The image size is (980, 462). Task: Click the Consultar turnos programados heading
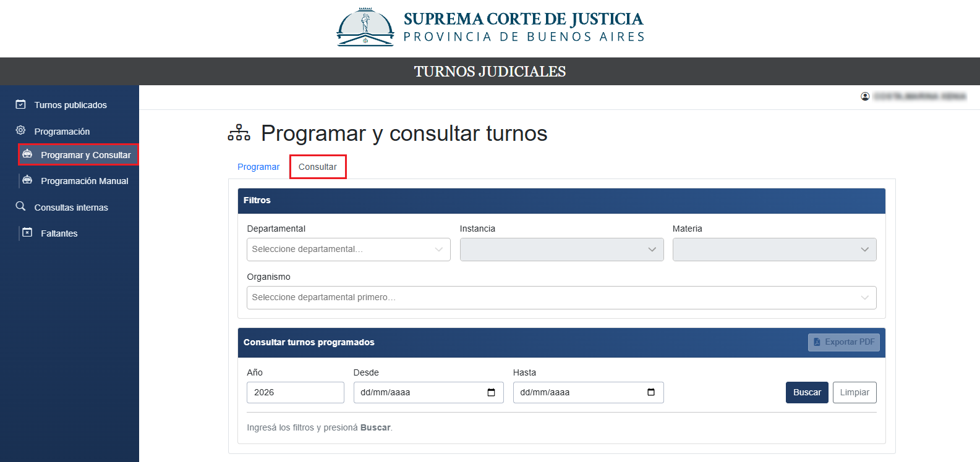[309, 342]
